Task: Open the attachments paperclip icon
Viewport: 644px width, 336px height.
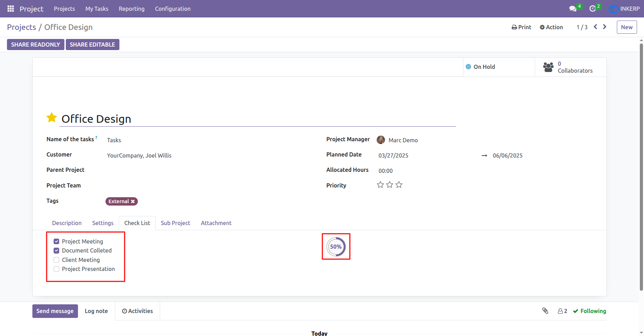Action: 545,311
